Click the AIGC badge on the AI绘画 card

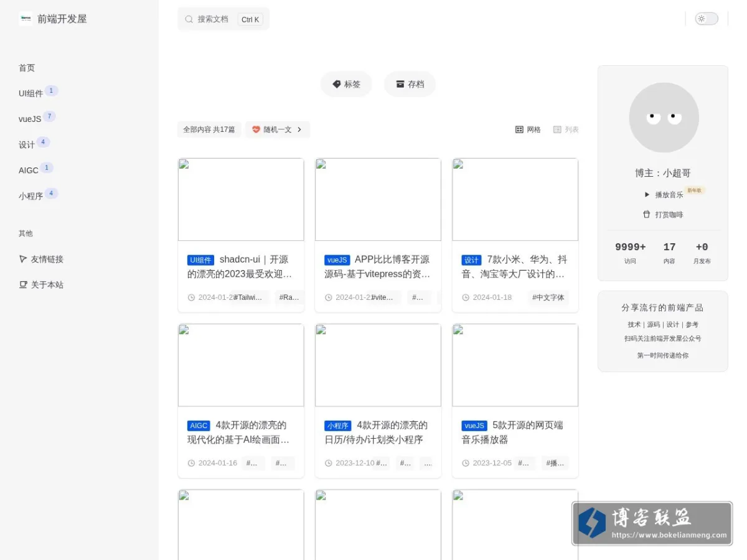(199, 426)
